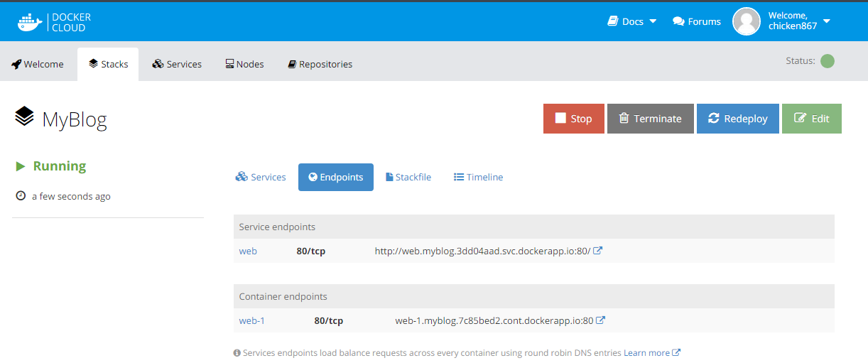
Task: Click the web service name link
Action: tap(248, 251)
